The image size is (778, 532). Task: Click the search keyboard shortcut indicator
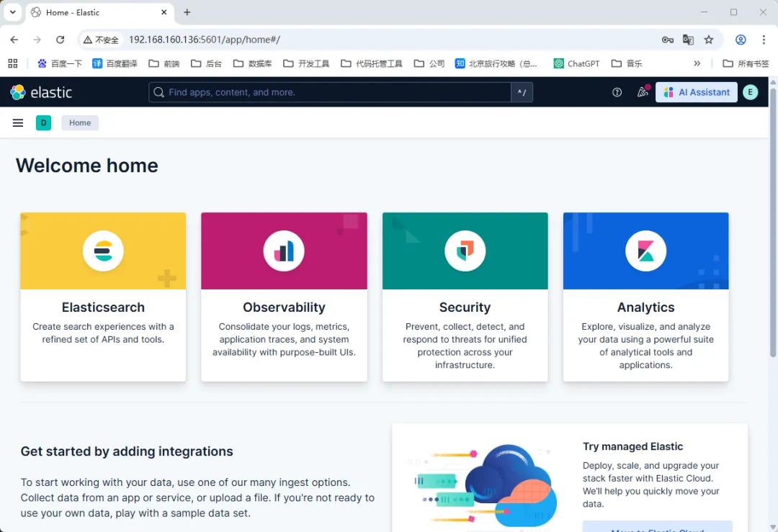point(522,92)
